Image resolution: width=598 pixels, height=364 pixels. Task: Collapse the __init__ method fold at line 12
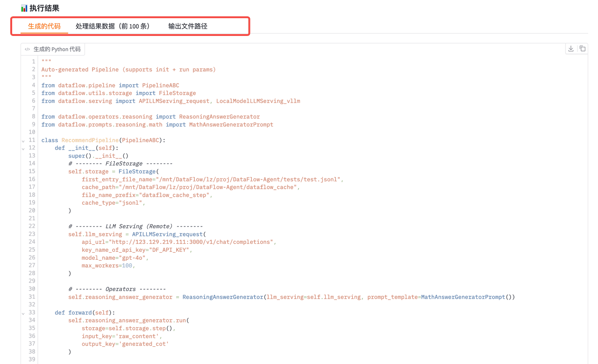[x=23, y=148]
